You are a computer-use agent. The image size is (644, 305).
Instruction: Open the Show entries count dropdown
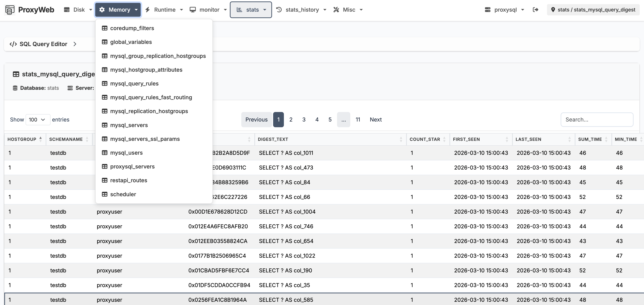coord(38,120)
